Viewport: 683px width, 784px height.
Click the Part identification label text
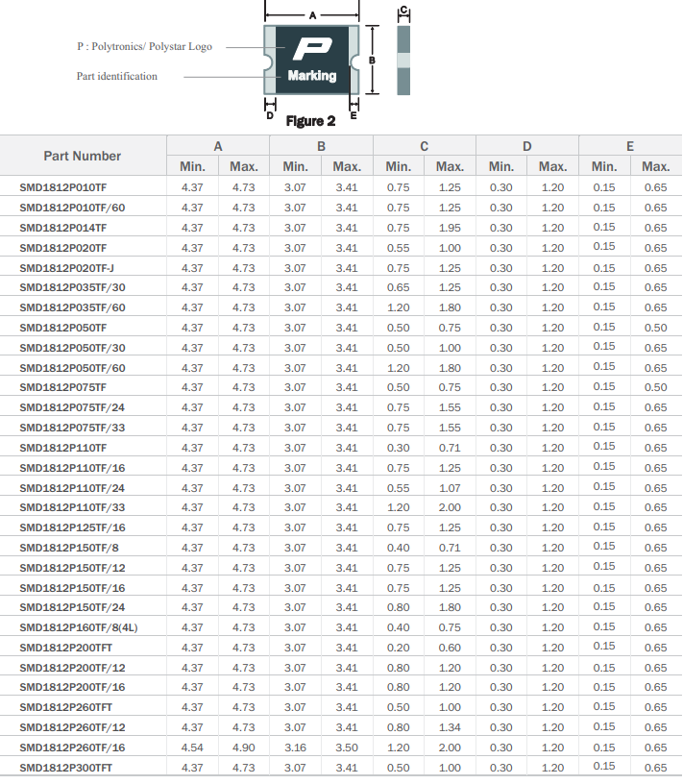point(117,76)
